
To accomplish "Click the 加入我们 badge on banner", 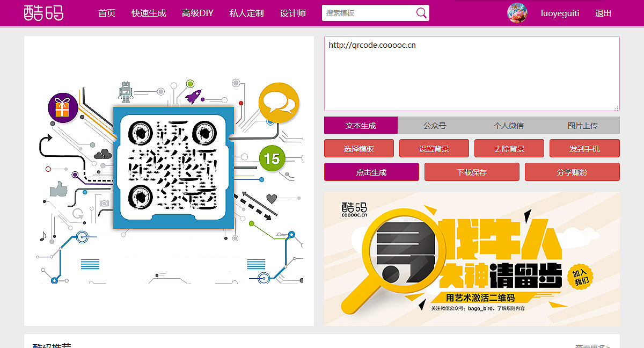I will point(581,276).
